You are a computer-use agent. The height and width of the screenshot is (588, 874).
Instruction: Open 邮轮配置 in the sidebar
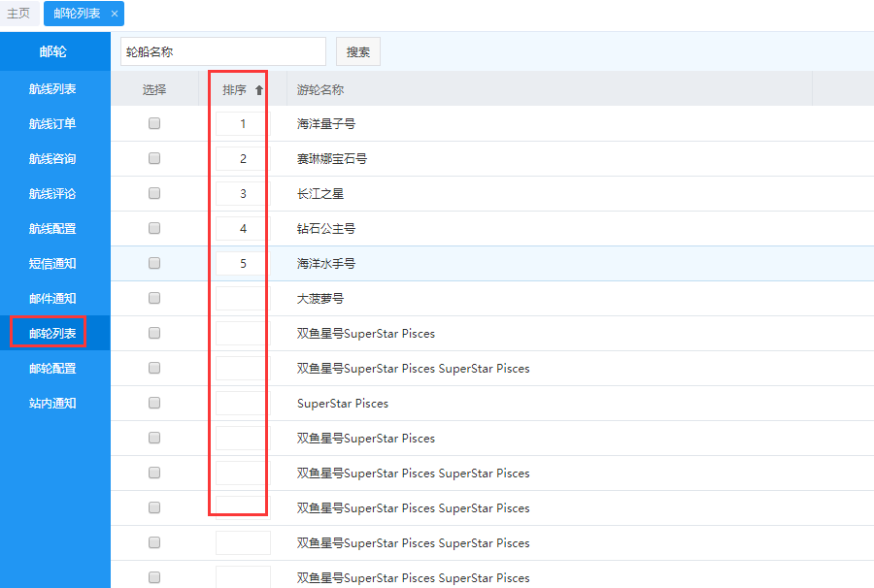pos(52,369)
